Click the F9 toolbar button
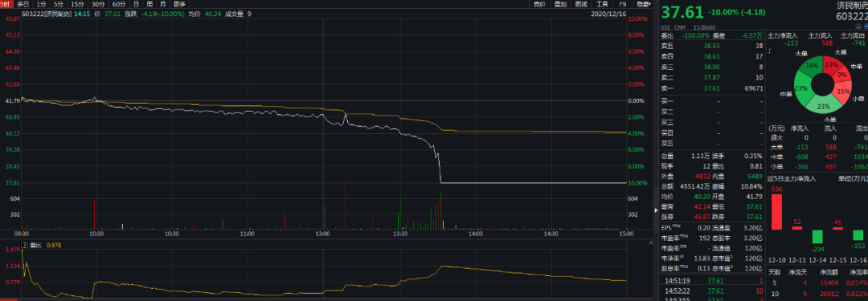 pyautogui.click(x=623, y=4)
